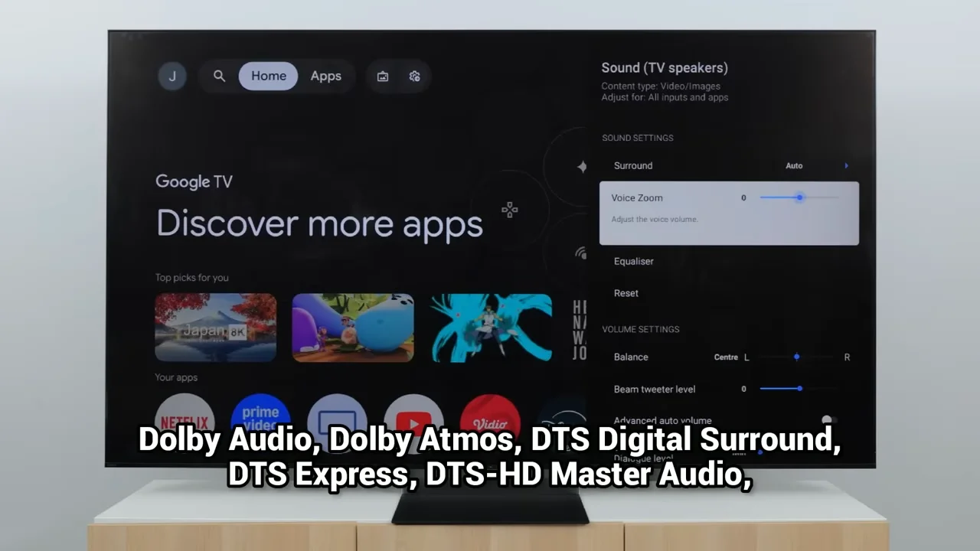Adjust the Voice Zoom slider

[x=799, y=197]
